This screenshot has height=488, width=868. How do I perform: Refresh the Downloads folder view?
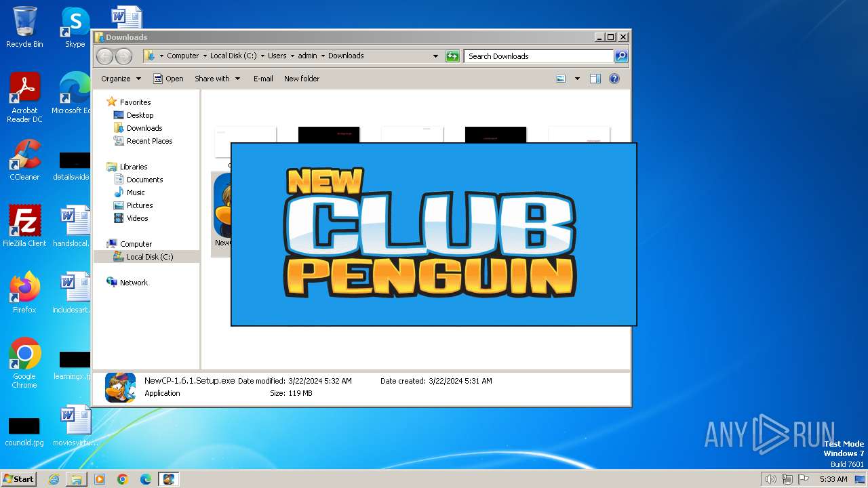point(452,56)
